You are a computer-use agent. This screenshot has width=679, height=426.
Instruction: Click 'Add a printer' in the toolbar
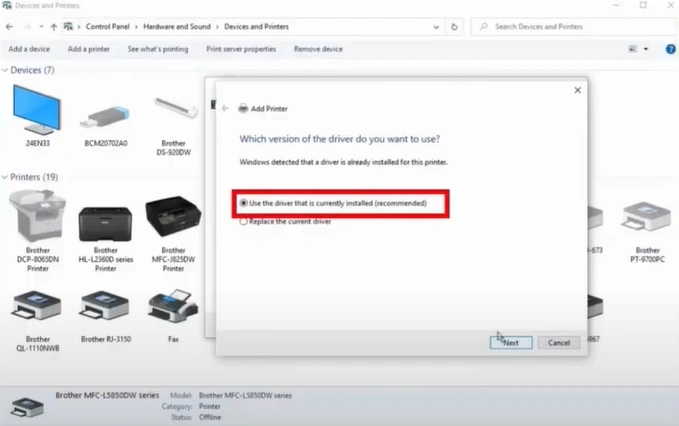point(89,49)
